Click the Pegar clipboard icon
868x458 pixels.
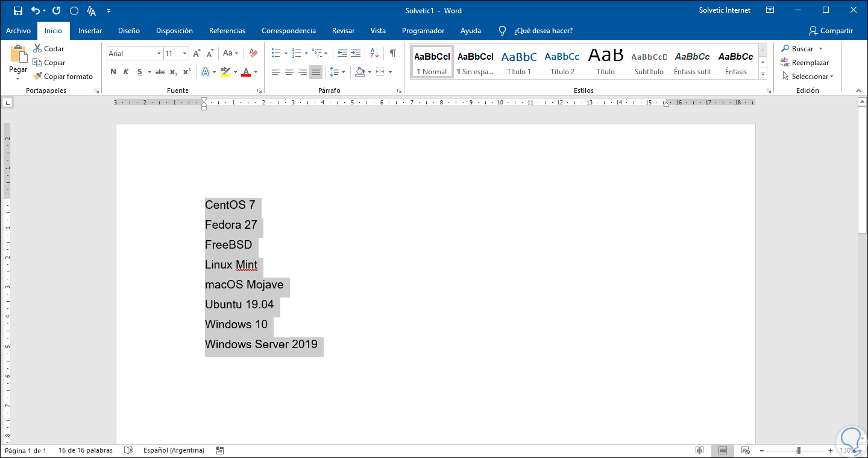(x=18, y=54)
